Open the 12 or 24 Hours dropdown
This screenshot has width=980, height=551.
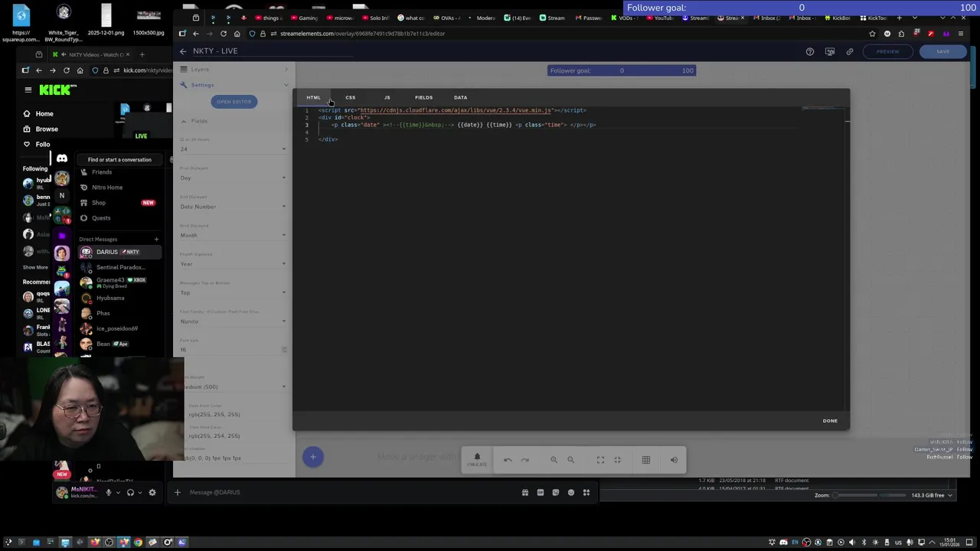coord(234,148)
